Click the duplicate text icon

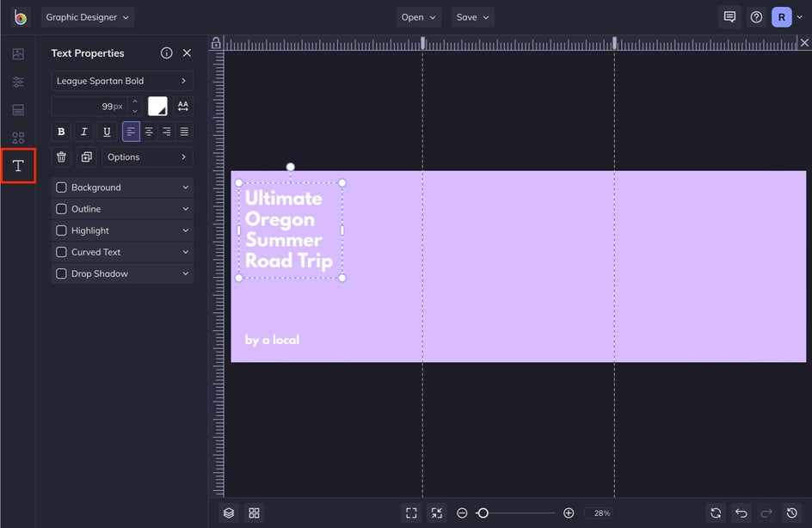(x=86, y=157)
